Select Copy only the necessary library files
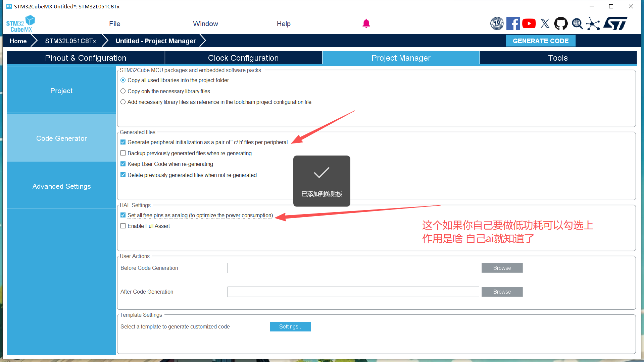The width and height of the screenshot is (644, 362). click(x=123, y=91)
